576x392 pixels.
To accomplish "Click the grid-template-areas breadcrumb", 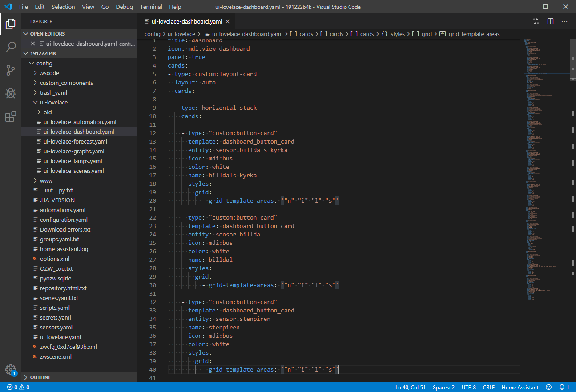I will tap(474, 34).
